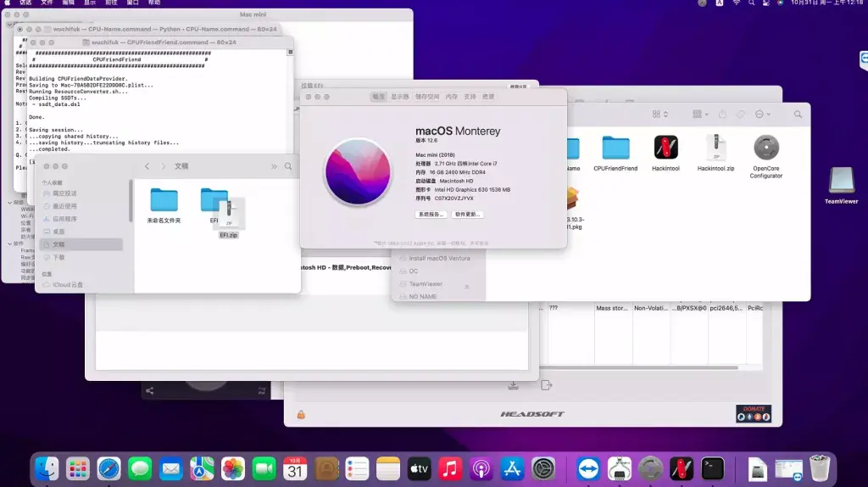Click the horizontal scrollbar in Hackintool table
The image size is (868, 487).
(639, 367)
